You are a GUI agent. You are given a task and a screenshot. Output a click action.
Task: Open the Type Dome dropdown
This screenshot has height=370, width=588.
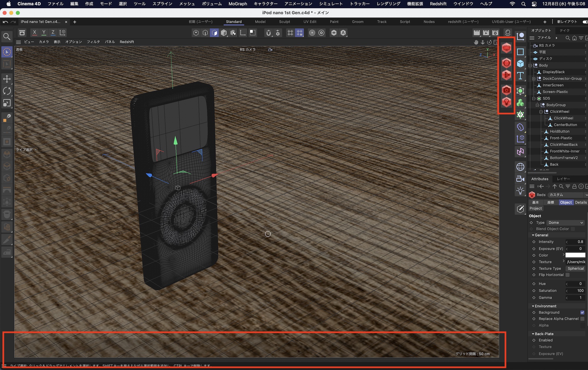565,223
